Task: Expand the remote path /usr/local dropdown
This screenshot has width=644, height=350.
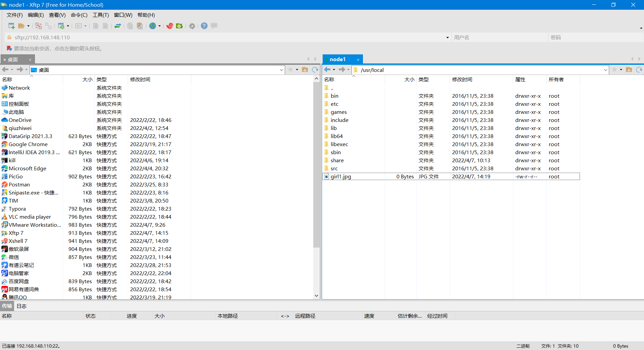Action: (605, 70)
